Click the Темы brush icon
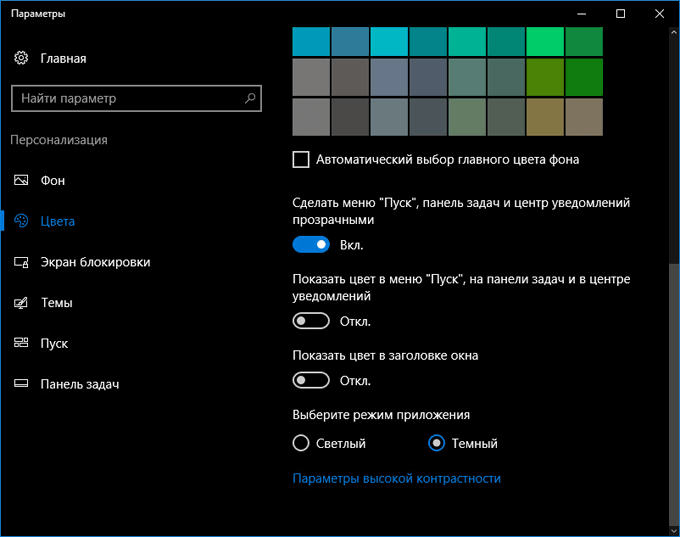Viewport: 680px width, 537px height. pos(22,303)
